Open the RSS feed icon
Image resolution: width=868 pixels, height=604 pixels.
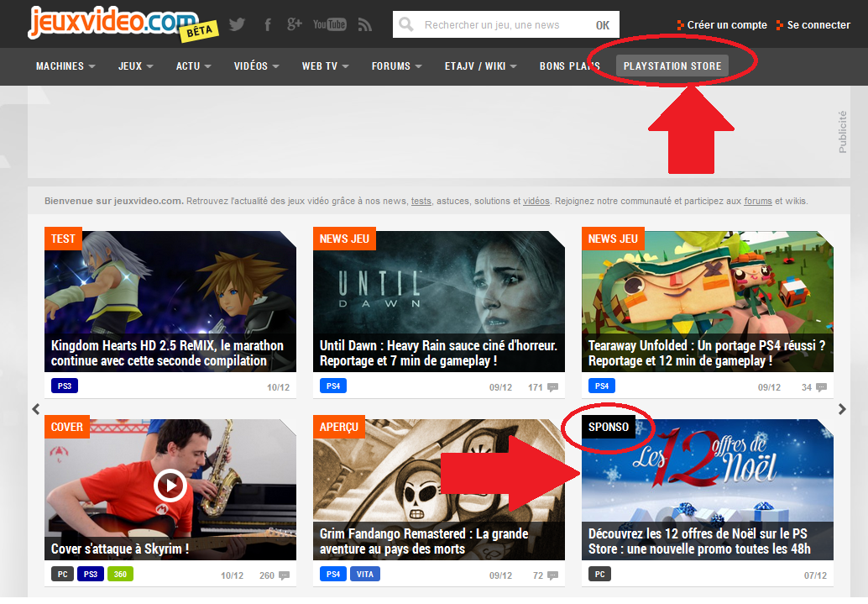[365, 24]
